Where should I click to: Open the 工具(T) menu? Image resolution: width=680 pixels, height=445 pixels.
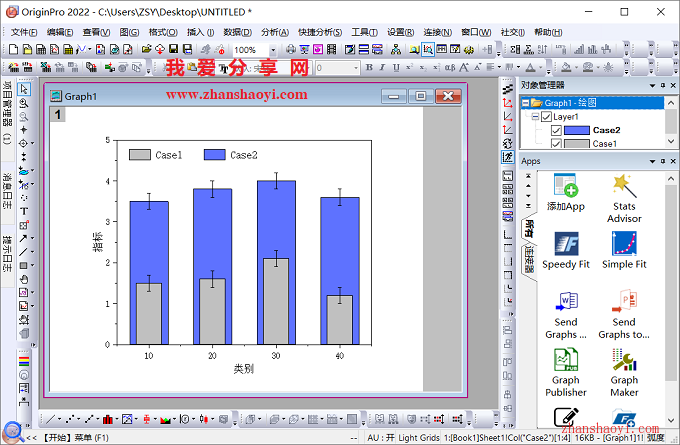(364, 33)
